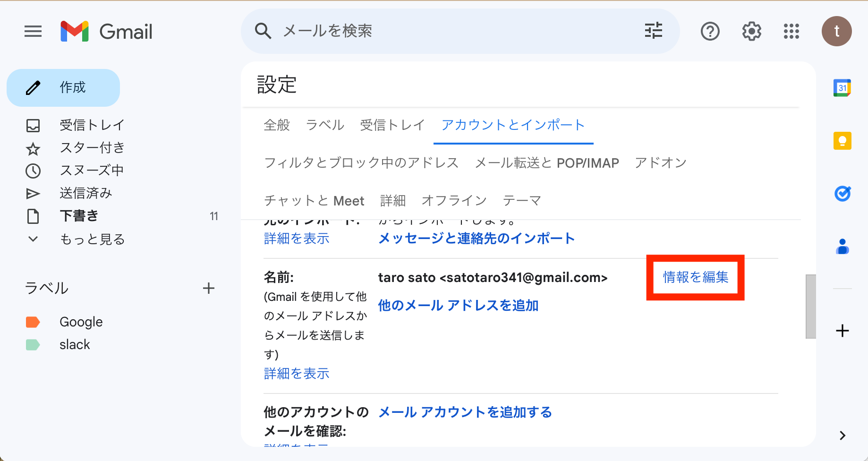Open the main menu hamburger icon
Viewport: 868px width, 461px height.
[x=33, y=32]
